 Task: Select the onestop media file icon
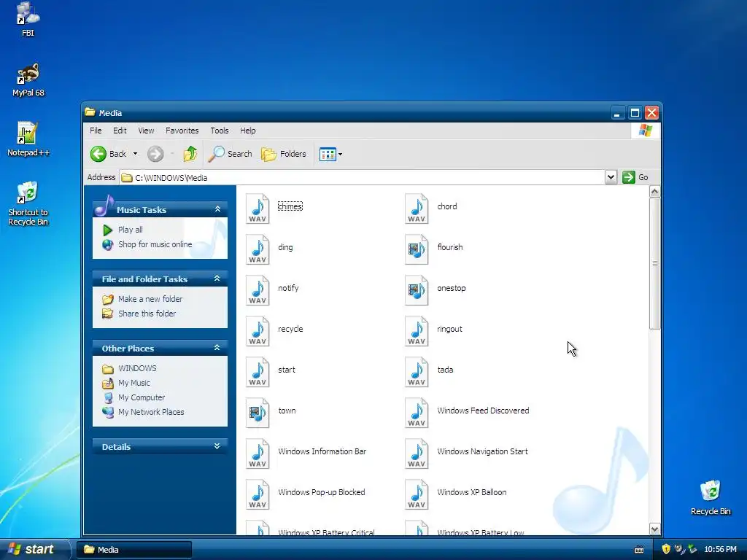tap(417, 290)
